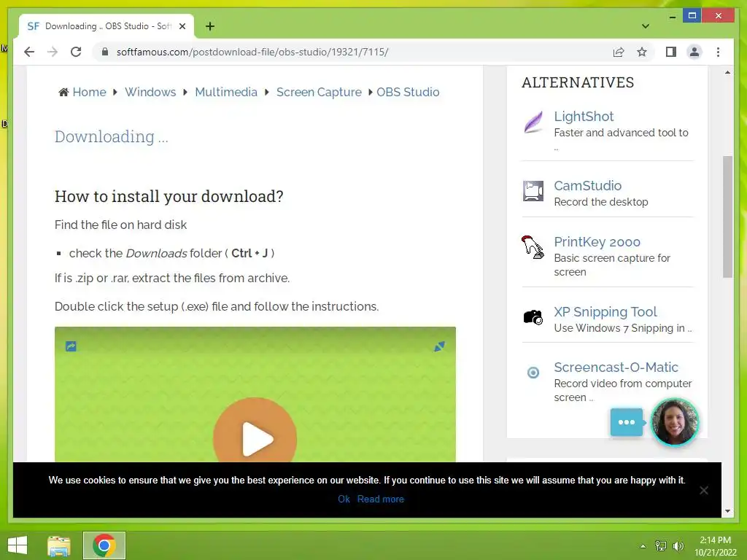Screen dimensions: 747x560
Task: Open the OBS Studio breadcrumb link
Action: click(408, 92)
